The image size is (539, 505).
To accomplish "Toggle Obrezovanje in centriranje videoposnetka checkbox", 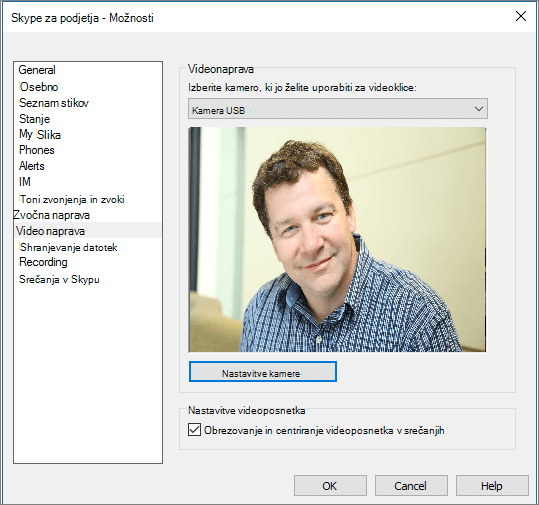I will pyautogui.click(x=195, y=430).
